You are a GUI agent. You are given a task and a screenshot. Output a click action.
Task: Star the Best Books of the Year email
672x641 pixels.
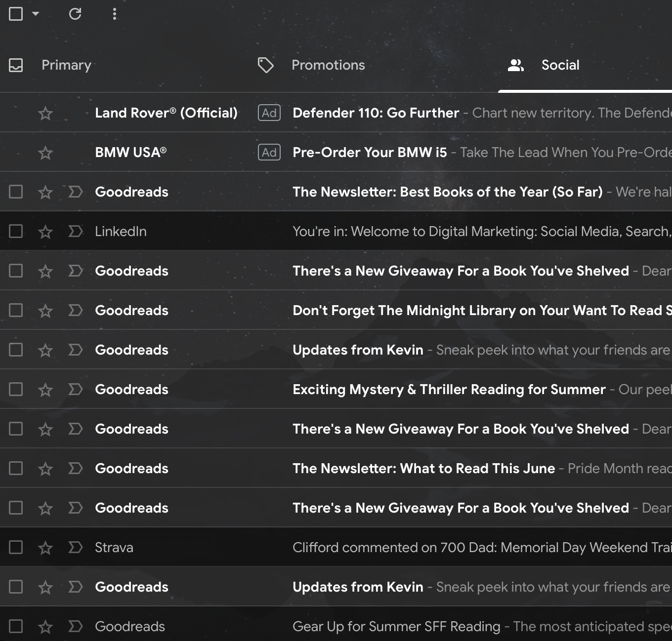[45, 192]
